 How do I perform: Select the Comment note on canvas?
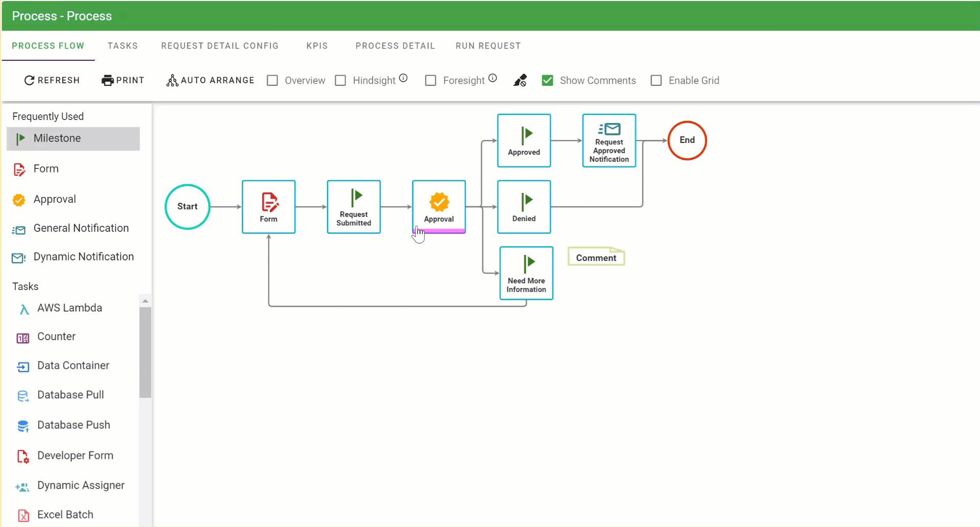[596, 258]
